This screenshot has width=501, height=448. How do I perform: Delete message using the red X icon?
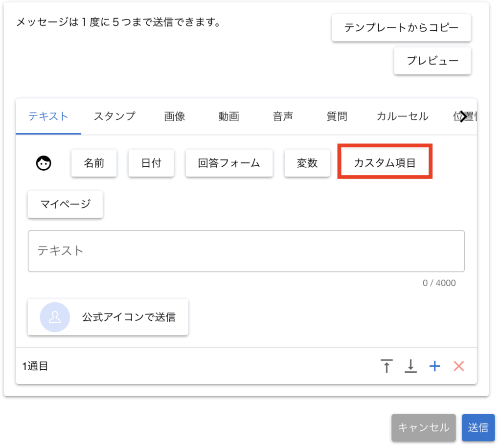(x=458, y=366)
